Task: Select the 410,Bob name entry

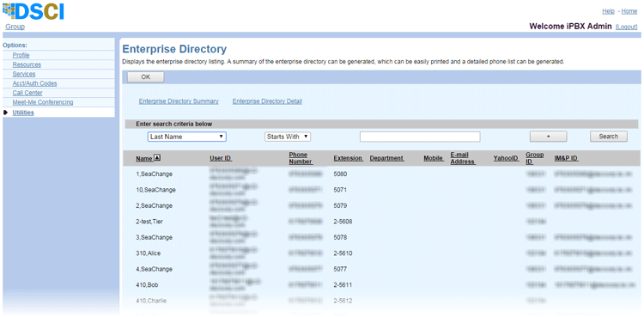Action: (147, 285)
